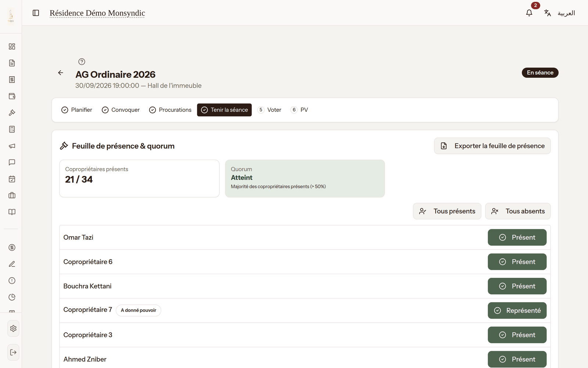The image size is (588, 368).
Task: Open the help question mark icon
Action: point(82,61)
